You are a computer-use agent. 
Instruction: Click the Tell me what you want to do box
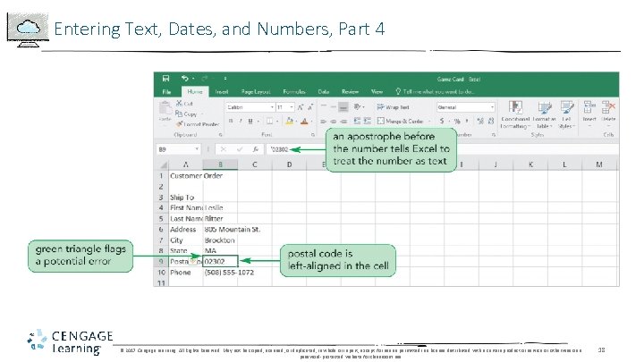436,91
